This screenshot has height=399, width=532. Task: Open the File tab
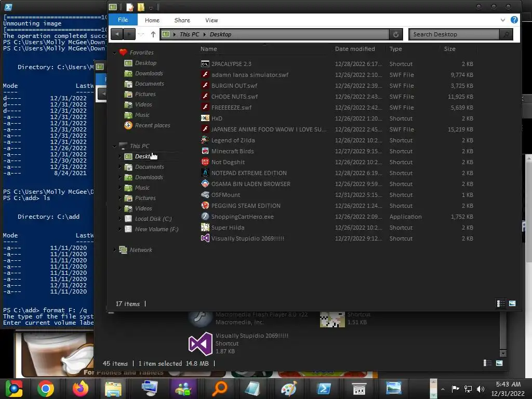click(123, 20)
